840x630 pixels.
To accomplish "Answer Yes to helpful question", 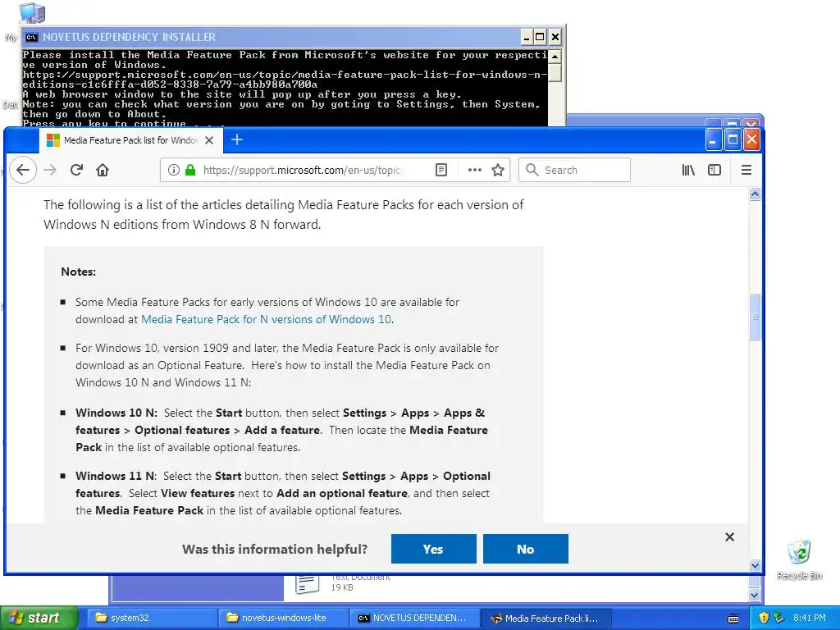I will tap(433, 549).
